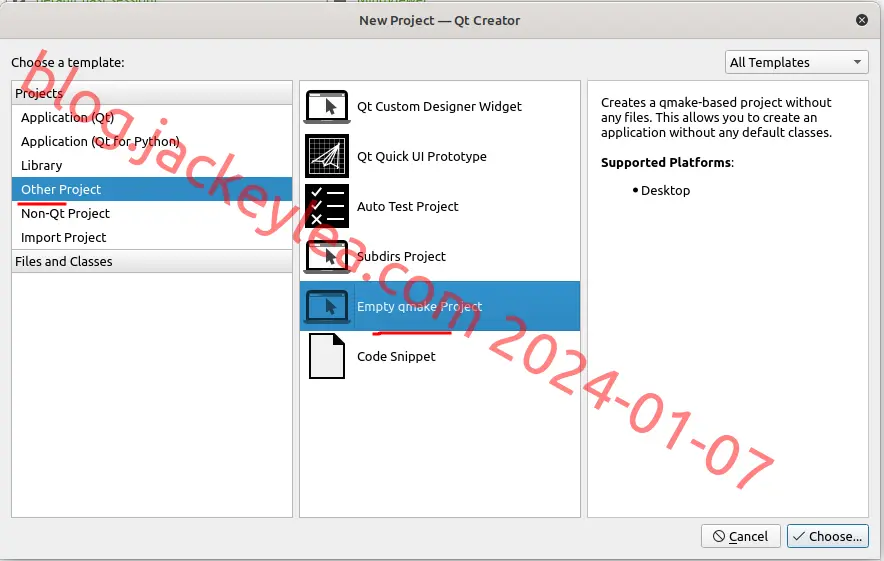Open the All Templates dropdown
The image size is (884, 561).
tap(796, 62)
